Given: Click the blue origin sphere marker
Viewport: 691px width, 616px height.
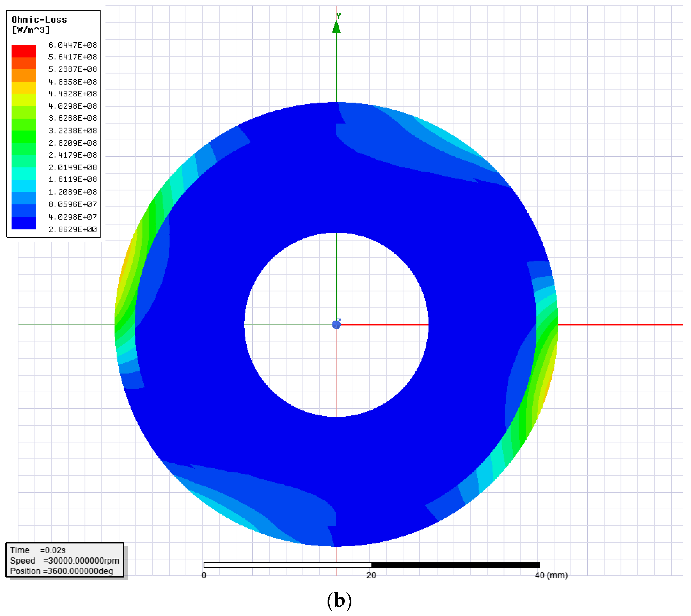Looking at the screenshot, I should tap(336, 324).
